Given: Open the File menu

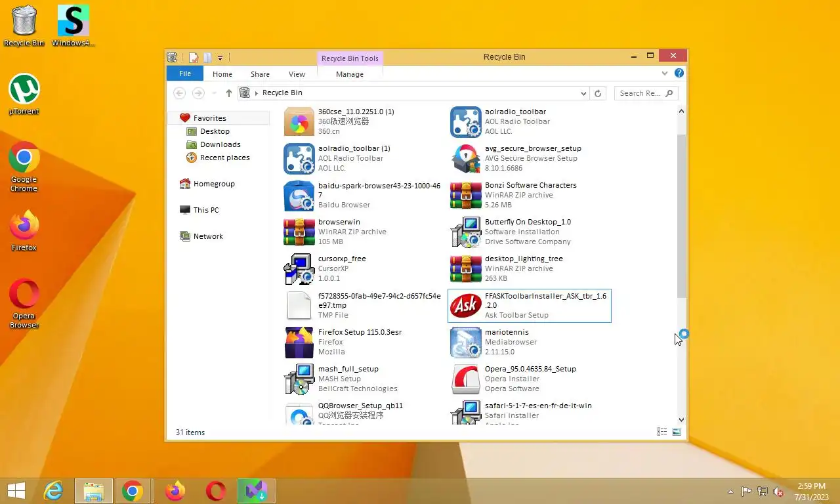Looking at the screenshot, I should click(x=185, y=74).
